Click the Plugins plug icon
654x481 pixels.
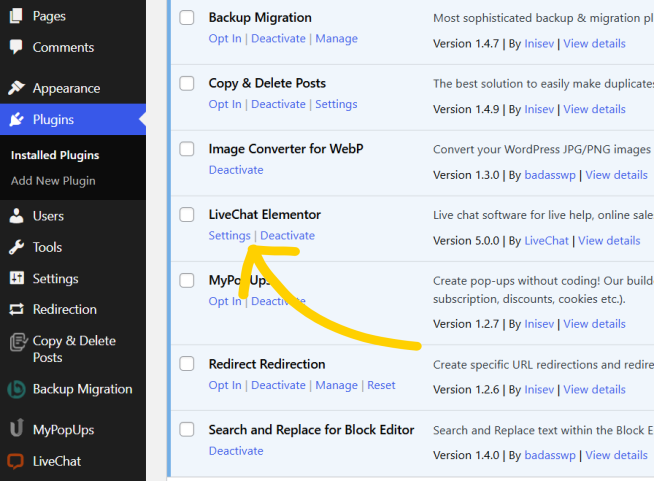(16, 119)
